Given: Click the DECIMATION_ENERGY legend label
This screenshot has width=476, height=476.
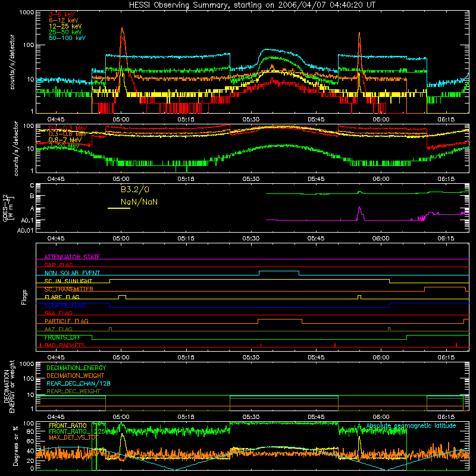Looking at the screenshot, I should click(x=76, y=368).
